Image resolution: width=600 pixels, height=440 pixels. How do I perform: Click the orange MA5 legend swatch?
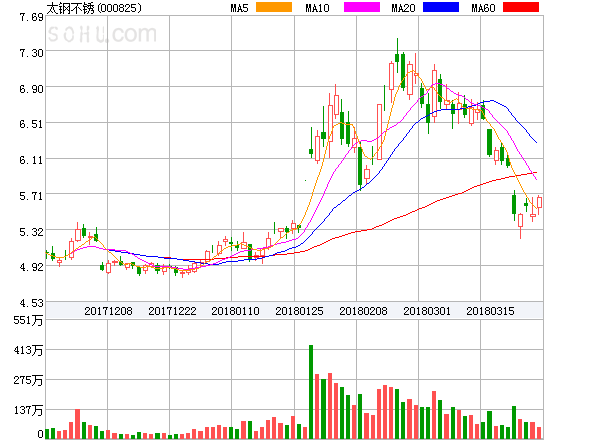[274, 7]
